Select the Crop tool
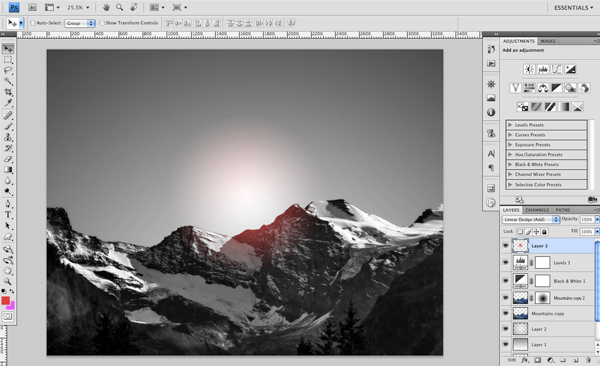 (8, 92)
